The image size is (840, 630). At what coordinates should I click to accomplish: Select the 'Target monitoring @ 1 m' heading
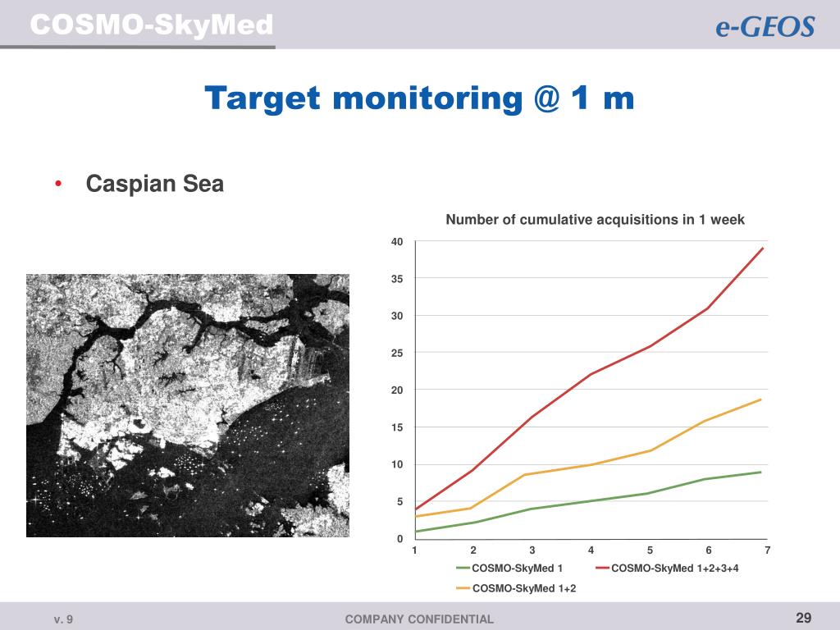click(x=419, y=98)
